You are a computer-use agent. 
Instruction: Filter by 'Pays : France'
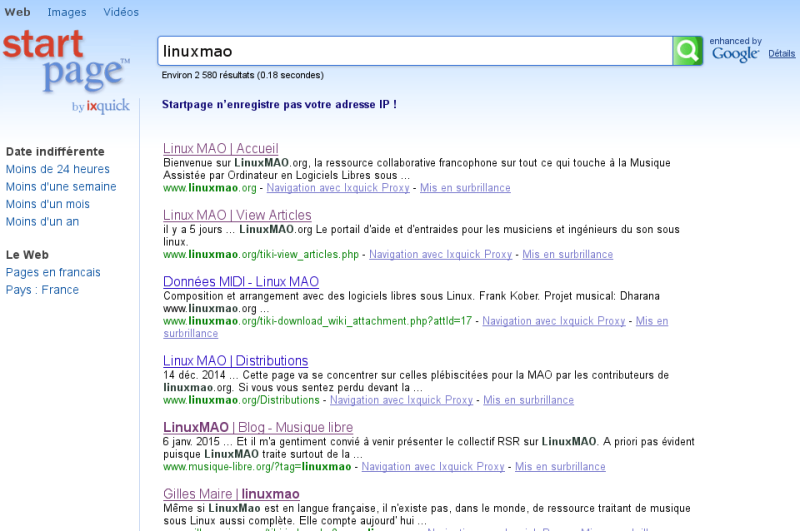pos(42,290)
